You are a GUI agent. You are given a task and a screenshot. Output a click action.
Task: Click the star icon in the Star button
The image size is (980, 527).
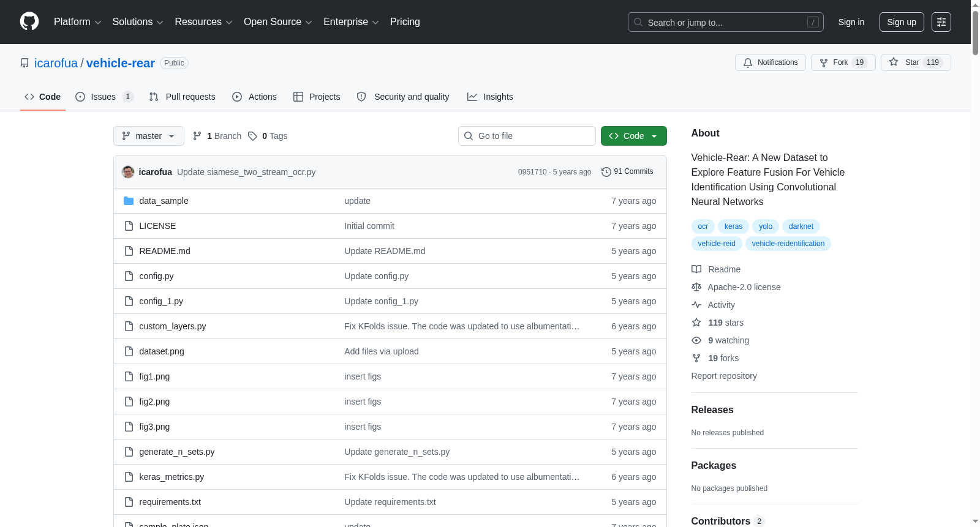(894, 62)
